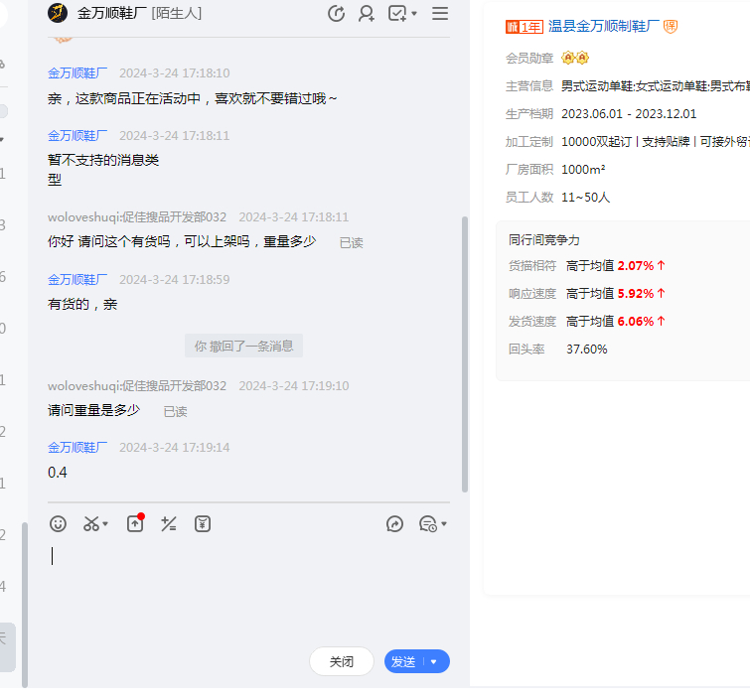
Task: Send message with 发送 button
Action: (x=403, y=661)
